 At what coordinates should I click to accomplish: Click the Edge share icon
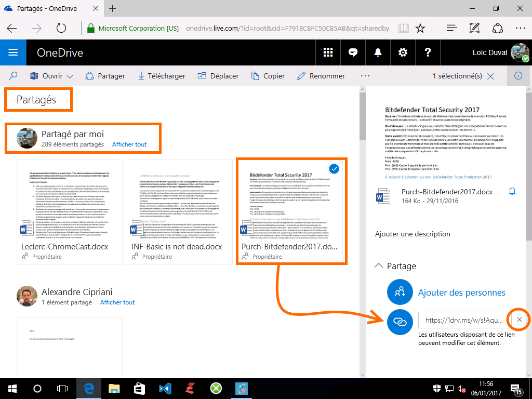(497, 29)
